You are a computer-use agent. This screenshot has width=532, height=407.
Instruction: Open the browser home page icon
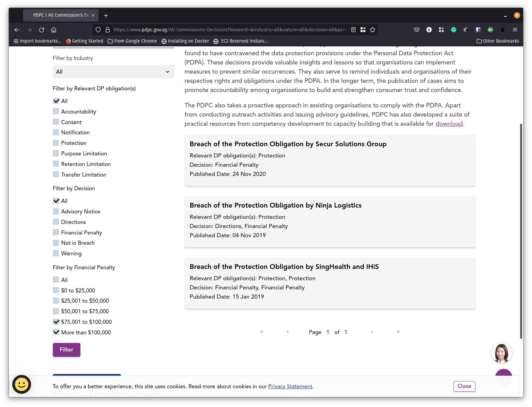click(54, 30)
